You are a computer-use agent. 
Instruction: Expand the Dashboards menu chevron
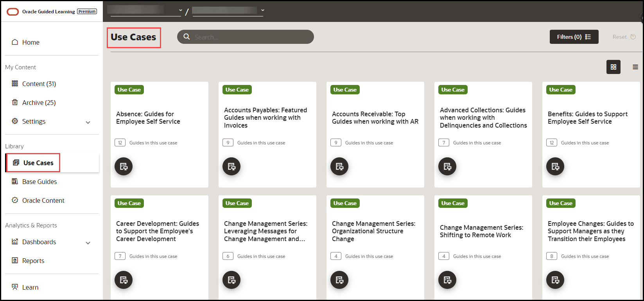pos(88,243)
